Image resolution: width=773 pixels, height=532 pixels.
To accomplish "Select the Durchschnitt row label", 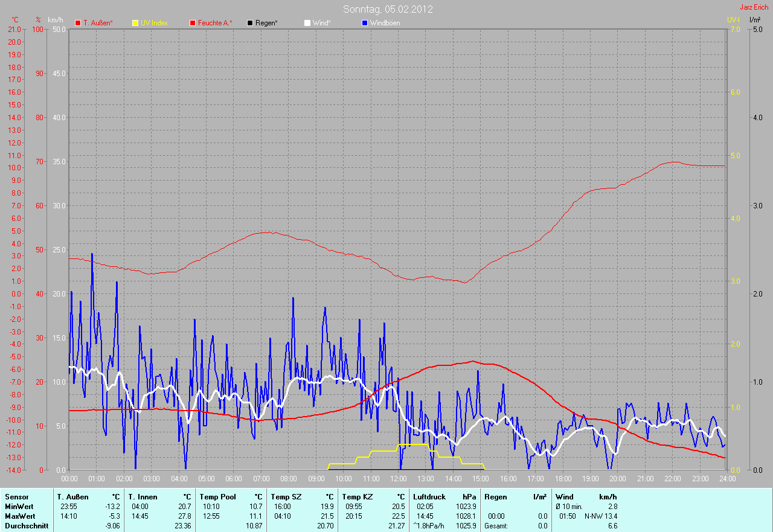I will [26, 526].
